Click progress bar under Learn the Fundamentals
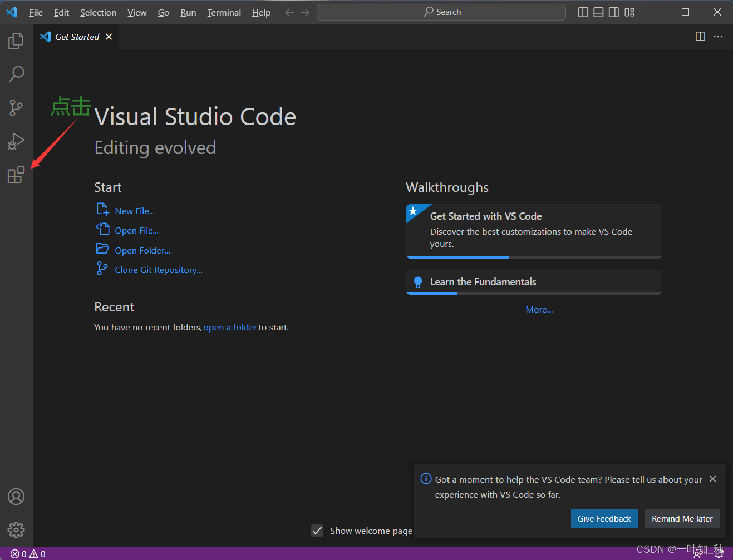The width and height of the screenshot is (733, 560). [534, 293]
